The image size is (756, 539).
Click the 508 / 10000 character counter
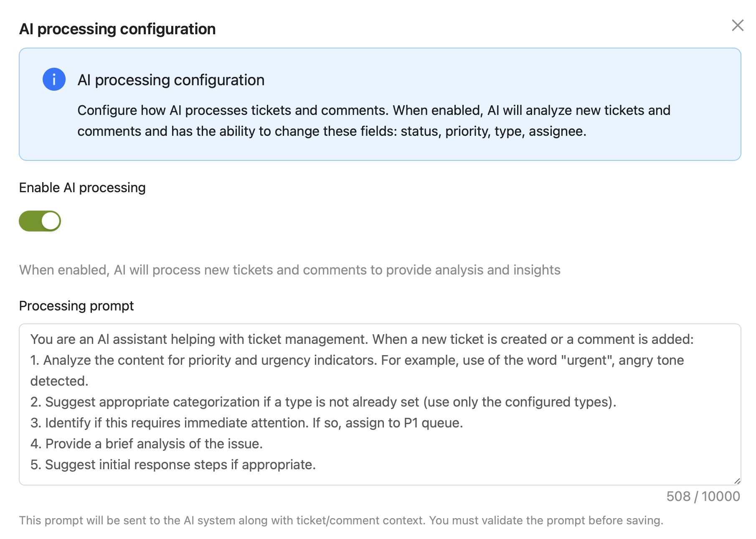click(x=703, y=496)
